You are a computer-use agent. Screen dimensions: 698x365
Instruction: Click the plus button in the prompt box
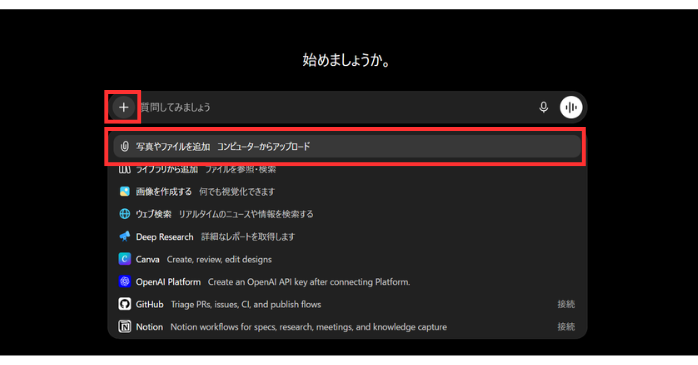click(x=123, y=107)
